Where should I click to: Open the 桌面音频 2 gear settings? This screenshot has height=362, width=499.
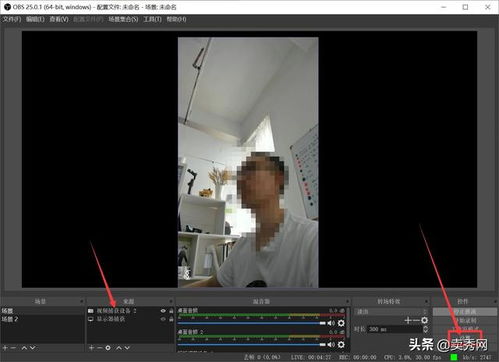pos(341,344)
